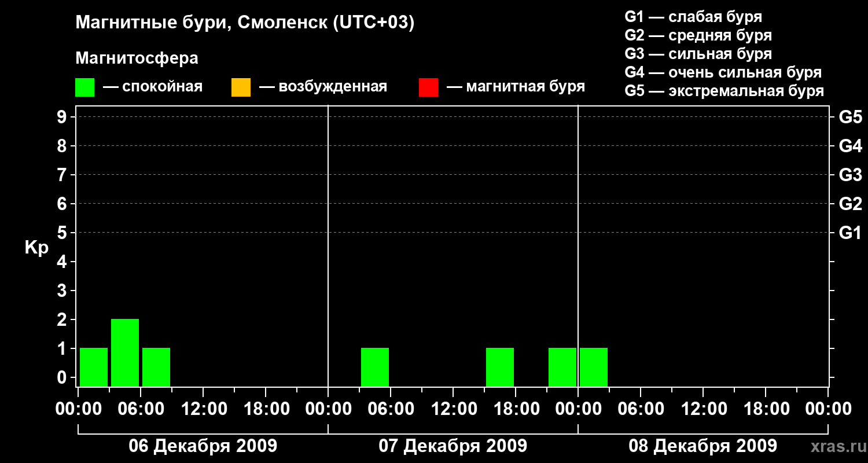This screenshot has width=868, height=463.
Task: Click the Kp value 5 on left axis
Action: 63,233
